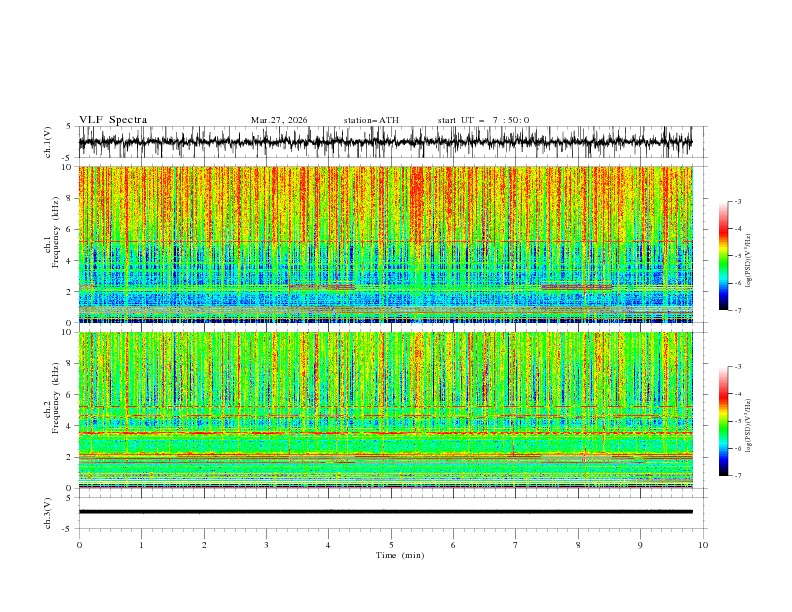
Task: Select the date text "Mar.27, 2026"
Action: [x=279, y=120]
